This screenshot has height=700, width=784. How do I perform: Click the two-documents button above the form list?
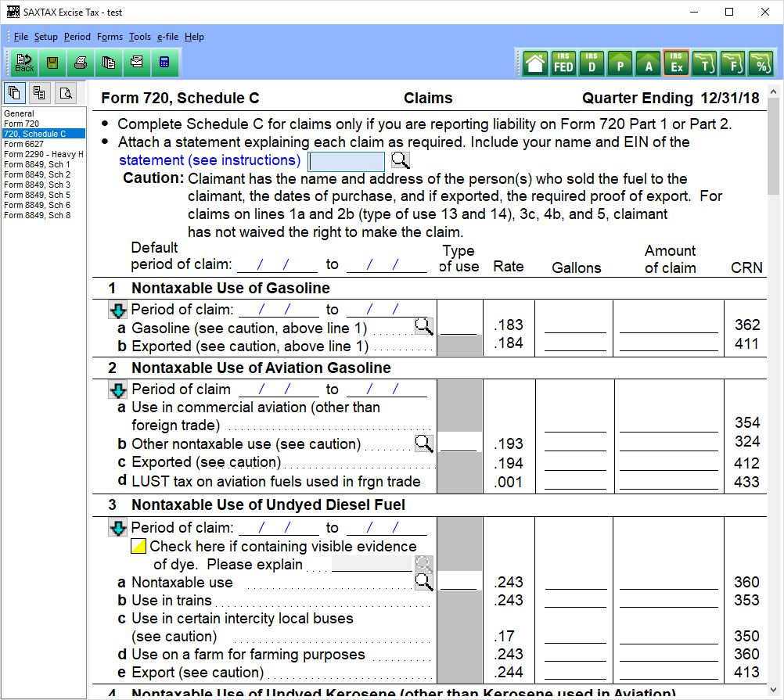pos(39,93)
